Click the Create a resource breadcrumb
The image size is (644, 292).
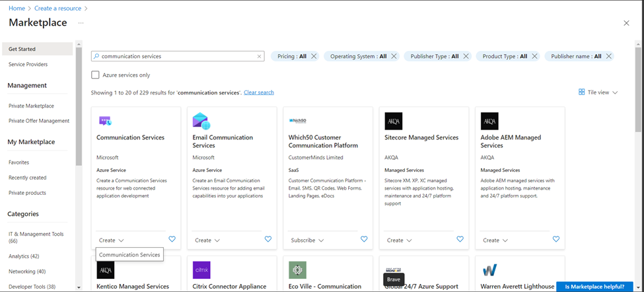coord(57,8)
